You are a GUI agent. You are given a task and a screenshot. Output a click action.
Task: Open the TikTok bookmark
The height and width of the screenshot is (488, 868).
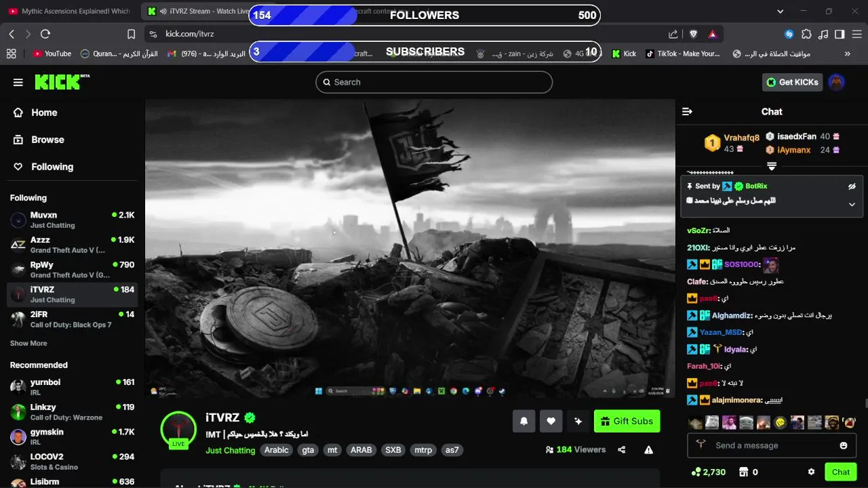pyautogui.click(x=682, y=54)
